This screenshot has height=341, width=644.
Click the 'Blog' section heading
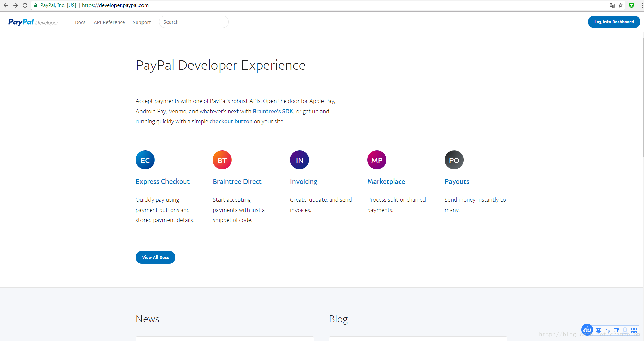point(338,319)
